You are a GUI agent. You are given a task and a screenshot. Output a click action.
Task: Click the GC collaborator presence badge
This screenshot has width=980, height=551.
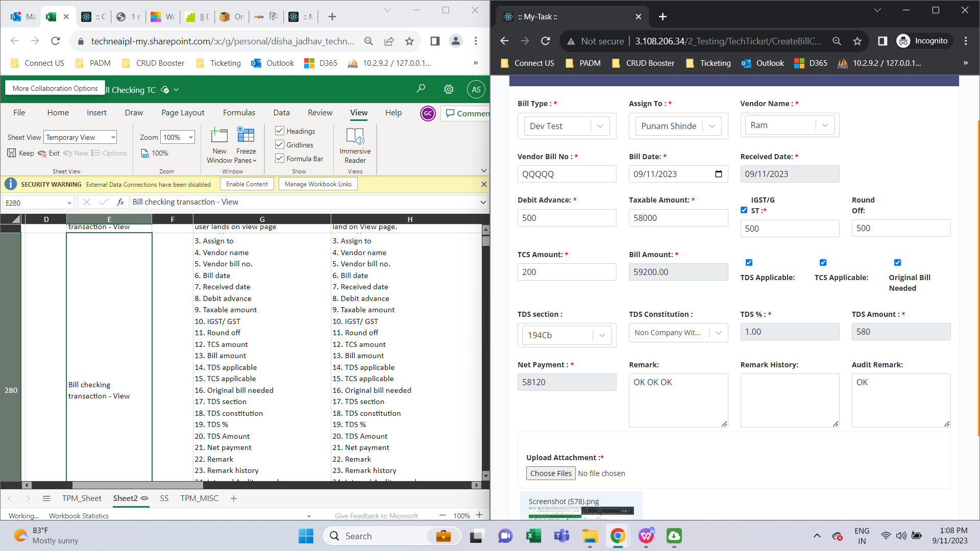(428, 113)
